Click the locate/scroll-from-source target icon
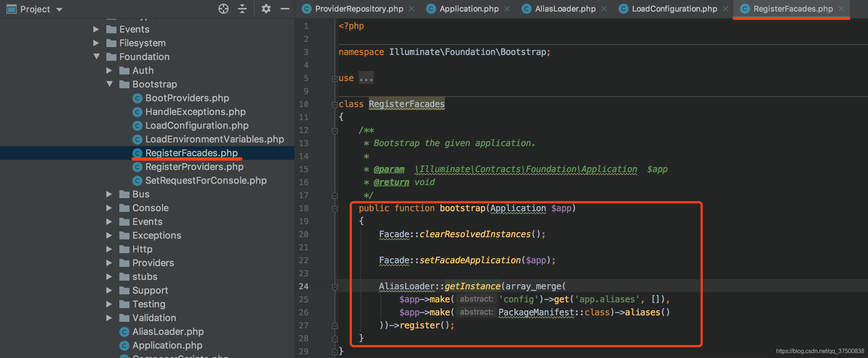 (224, 9)
